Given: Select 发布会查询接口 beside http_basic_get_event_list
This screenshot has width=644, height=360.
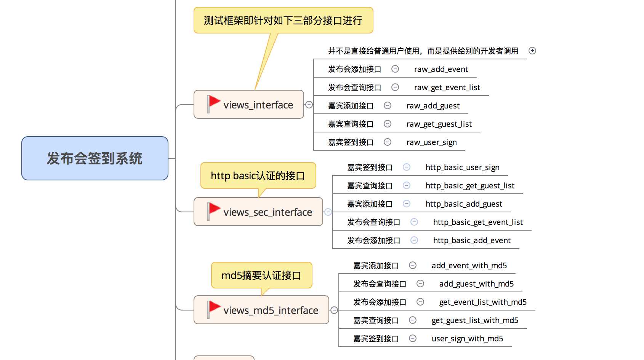Looking at the screenshot, I should point(374,222).
